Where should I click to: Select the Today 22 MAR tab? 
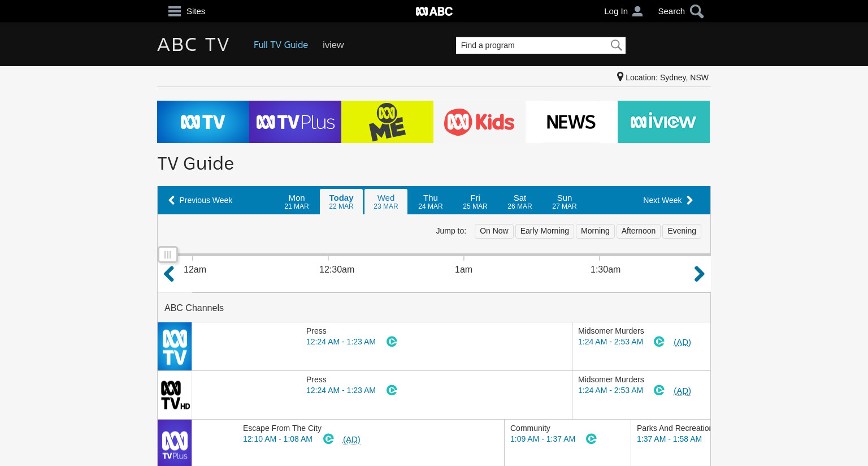pos(341,202)
